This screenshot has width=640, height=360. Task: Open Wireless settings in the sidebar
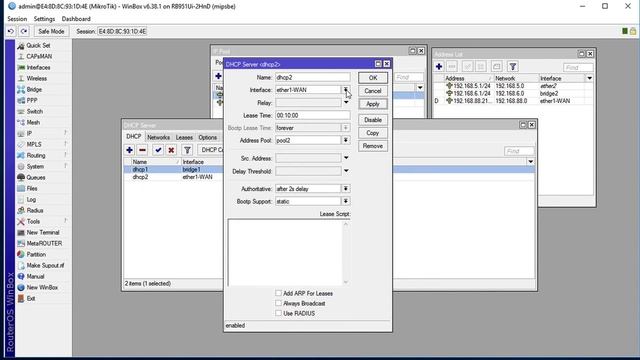(36, 78)
